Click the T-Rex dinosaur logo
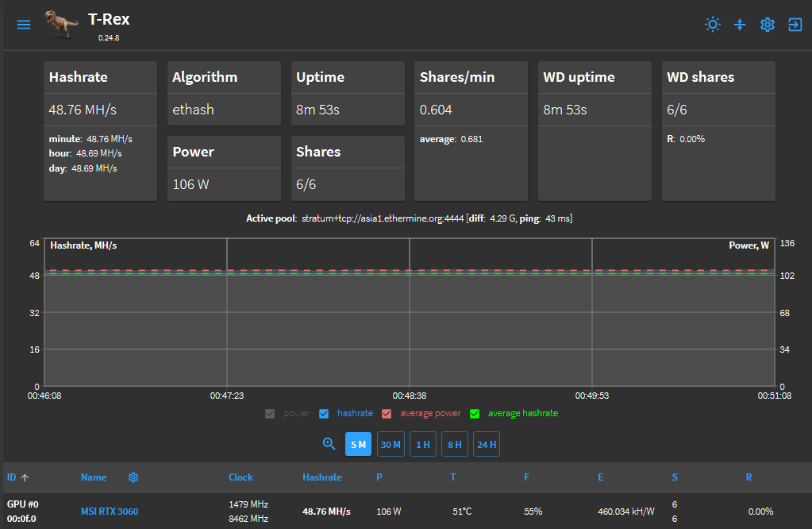The image size is (812, 529). click(x=61, y=25)
